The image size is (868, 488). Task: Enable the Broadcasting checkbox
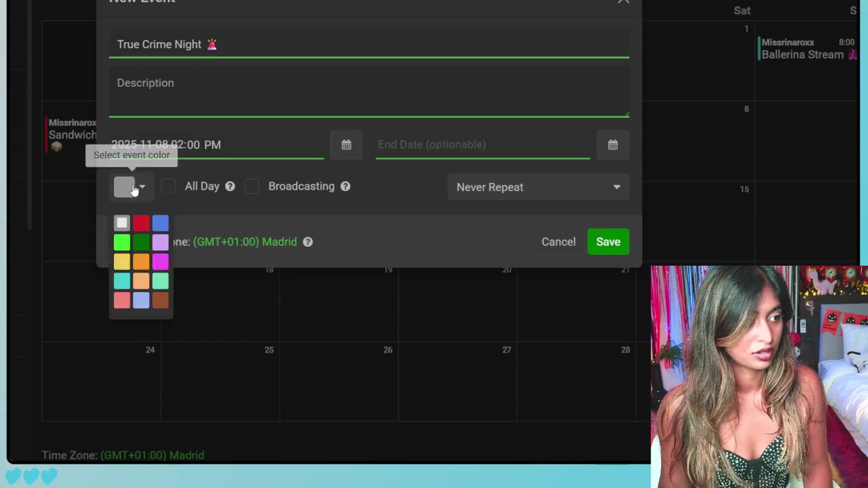(x=252, y=187)
